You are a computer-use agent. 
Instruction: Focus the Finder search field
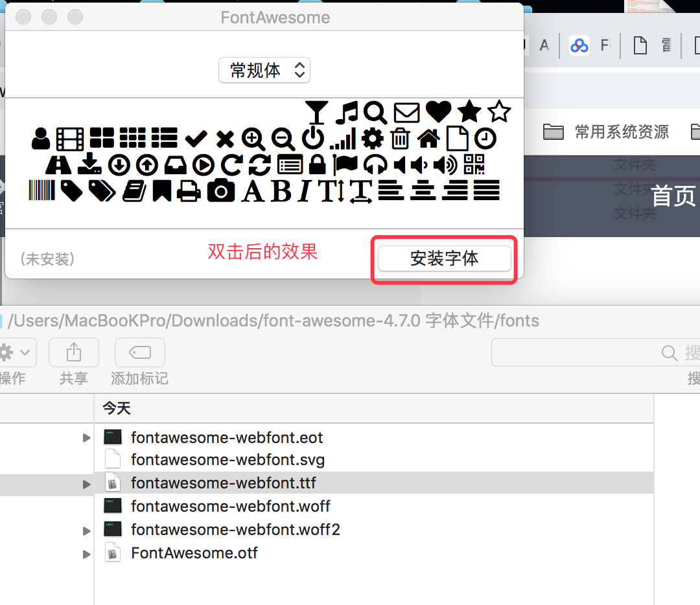[x=596, y=352]
